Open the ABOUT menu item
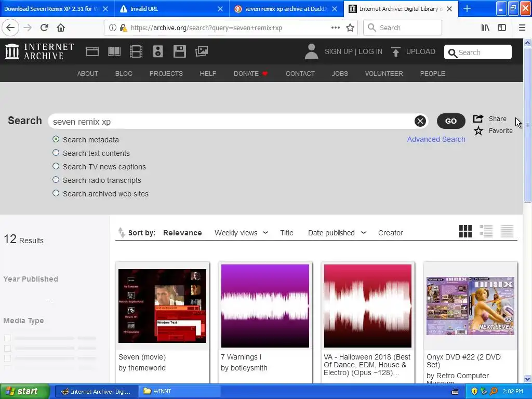The height and width of the screenshot is (399, 532). 87,74
